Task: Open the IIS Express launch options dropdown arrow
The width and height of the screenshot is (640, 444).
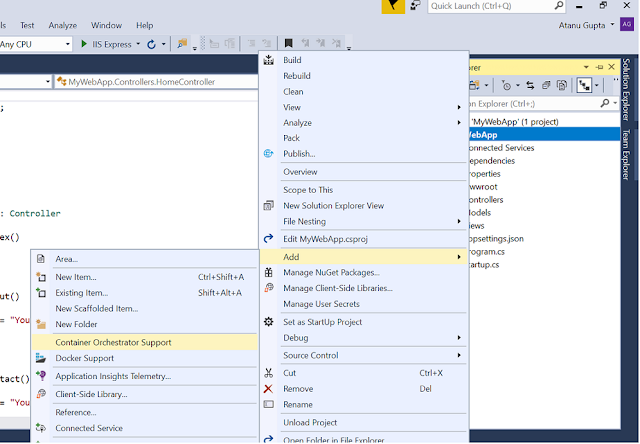Action: point(138,44)
